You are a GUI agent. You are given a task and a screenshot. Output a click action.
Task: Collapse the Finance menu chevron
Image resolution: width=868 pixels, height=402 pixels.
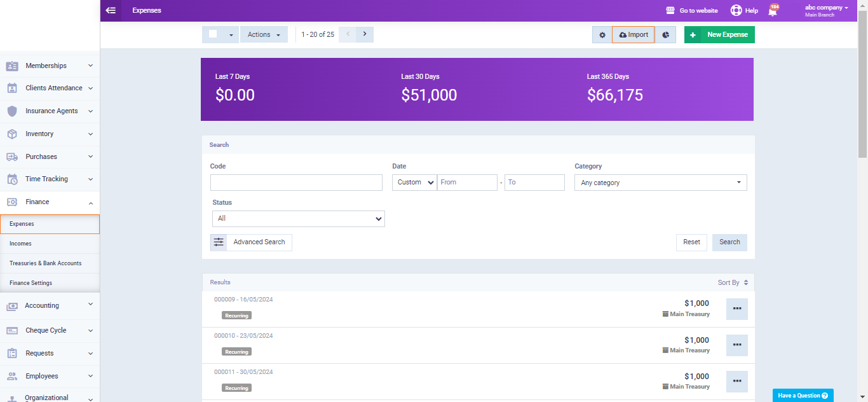click(90, 202)
